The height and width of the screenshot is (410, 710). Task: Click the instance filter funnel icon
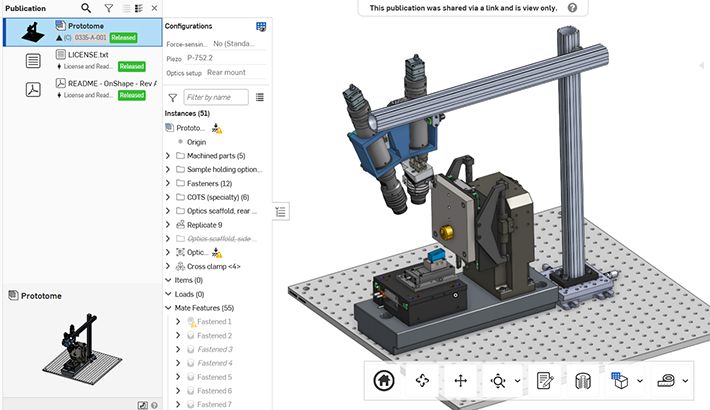173,97
